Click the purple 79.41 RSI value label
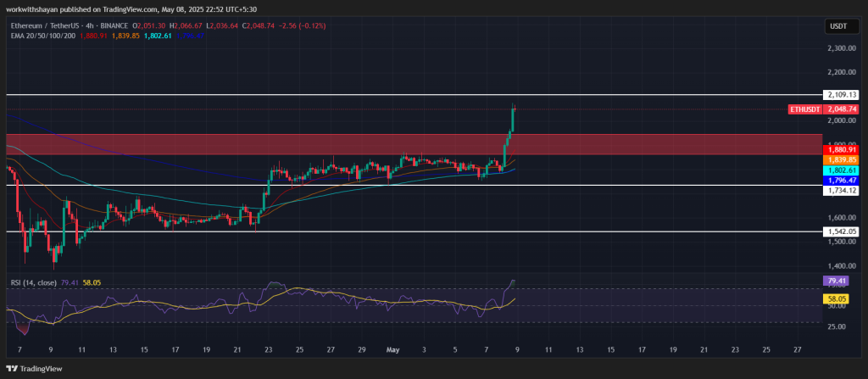The width and height of the screenshot is (868, 379). (835, 281)
